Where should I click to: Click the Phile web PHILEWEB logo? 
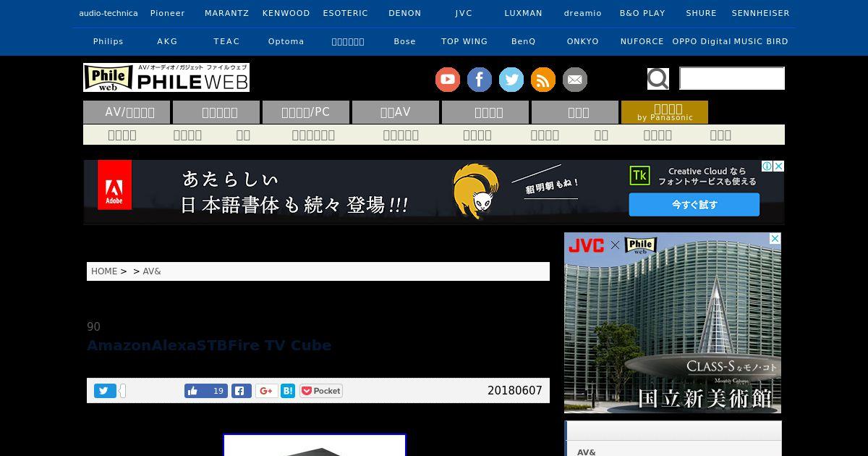click(x=166, y=77)
